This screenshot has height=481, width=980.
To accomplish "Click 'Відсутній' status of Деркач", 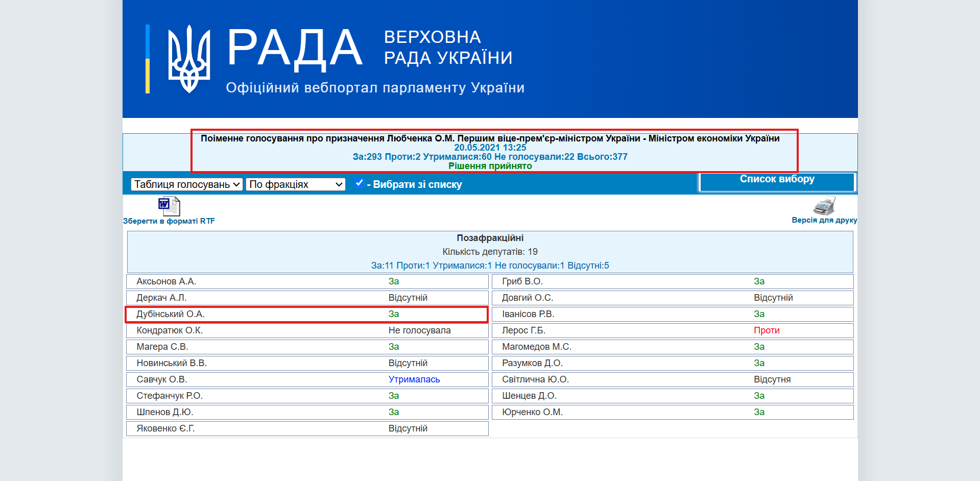I will [x=408, y=298].
